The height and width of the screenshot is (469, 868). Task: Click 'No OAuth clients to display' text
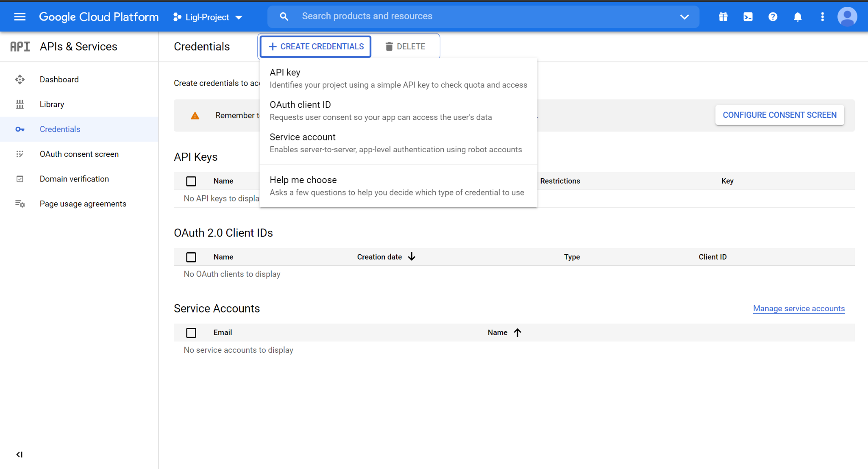(x=232, y=274)
